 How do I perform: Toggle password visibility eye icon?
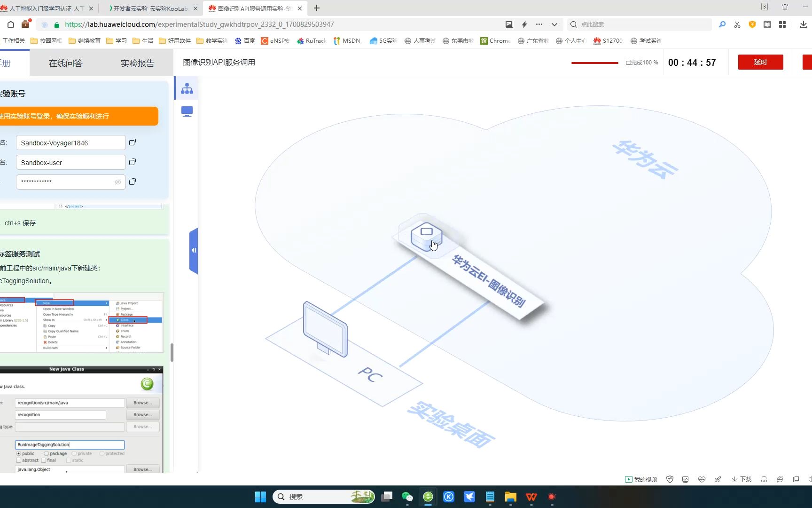coord(118,182)
